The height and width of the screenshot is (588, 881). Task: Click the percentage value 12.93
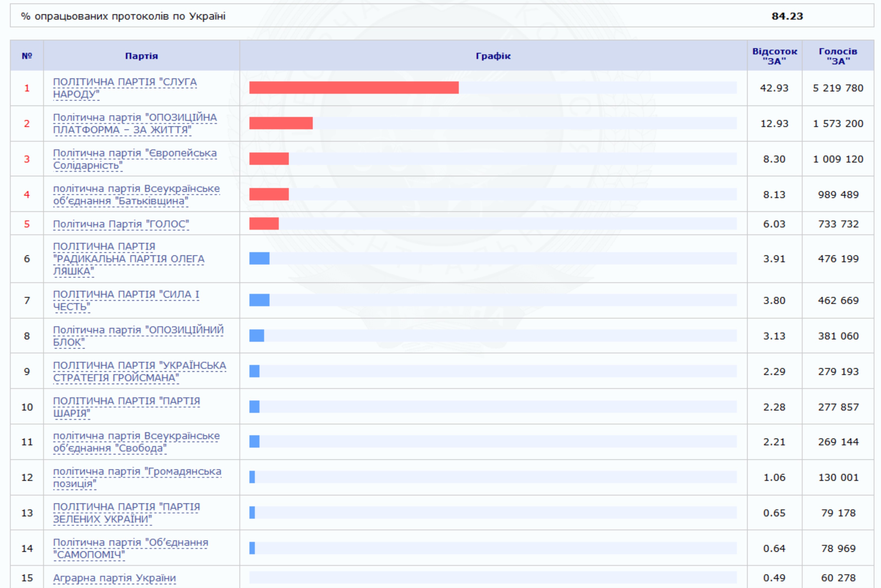774,124
